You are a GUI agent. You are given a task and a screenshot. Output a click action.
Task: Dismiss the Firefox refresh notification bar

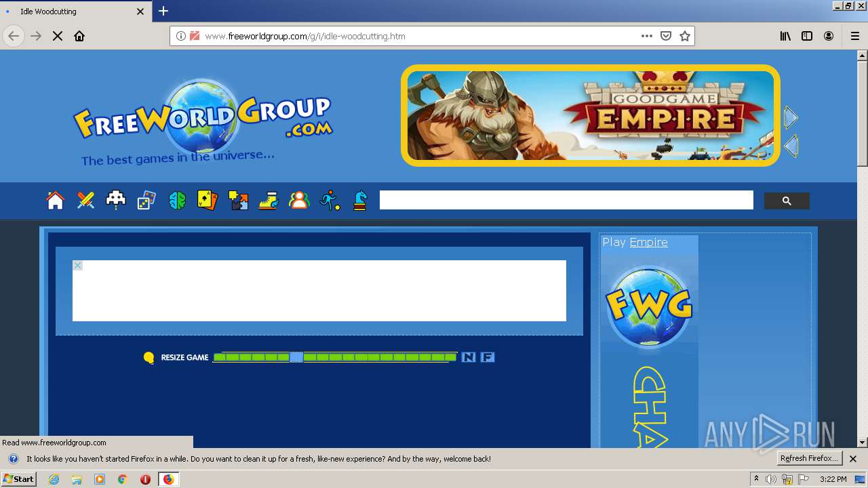click(853, 459)
